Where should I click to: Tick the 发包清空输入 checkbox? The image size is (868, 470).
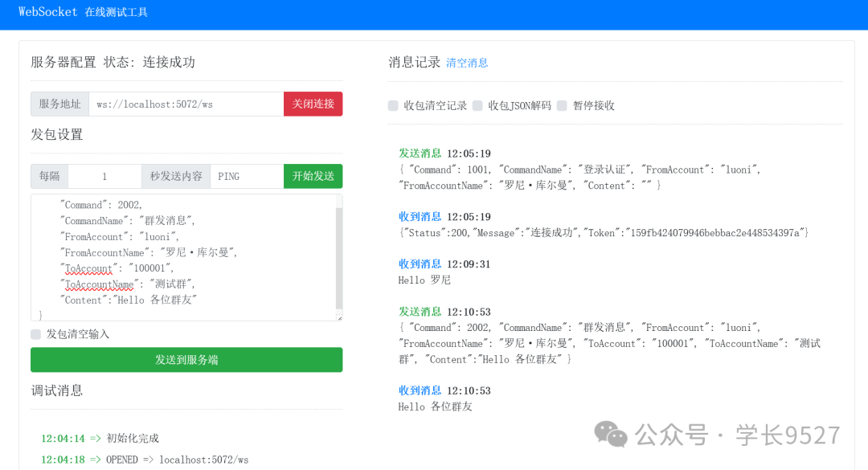point(36,334)
